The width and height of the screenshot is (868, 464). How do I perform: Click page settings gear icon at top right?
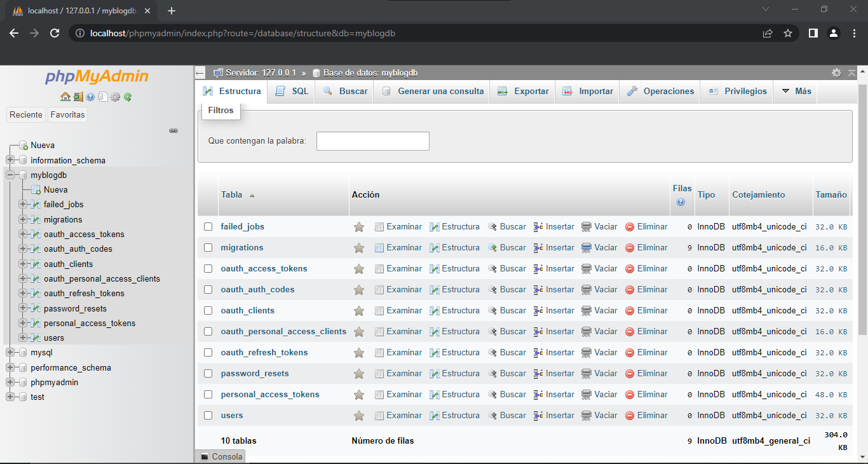[x=836, y=73]
